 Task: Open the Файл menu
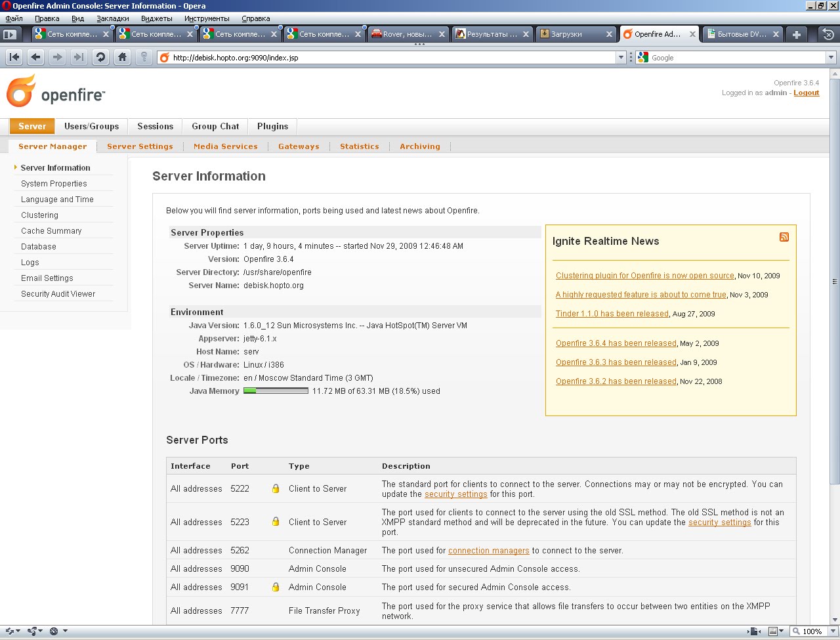pyautogui.click(x=14, y=18)
